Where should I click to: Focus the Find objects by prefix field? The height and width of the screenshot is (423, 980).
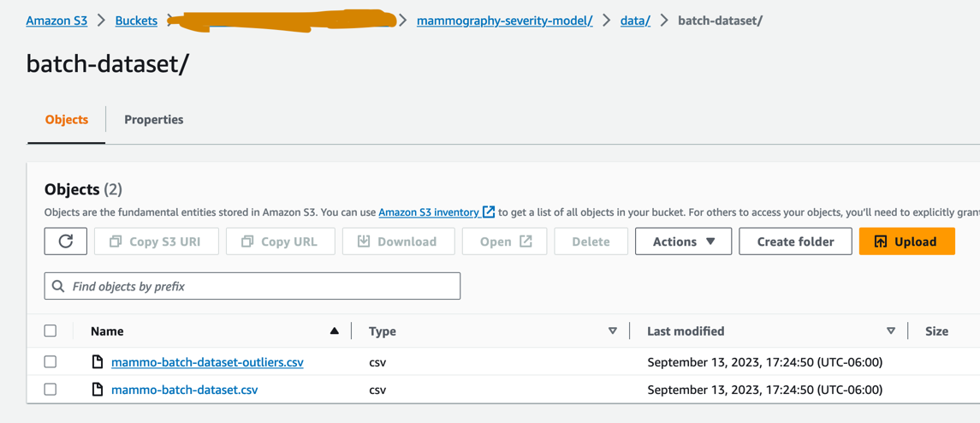click(x=252, y=286)
